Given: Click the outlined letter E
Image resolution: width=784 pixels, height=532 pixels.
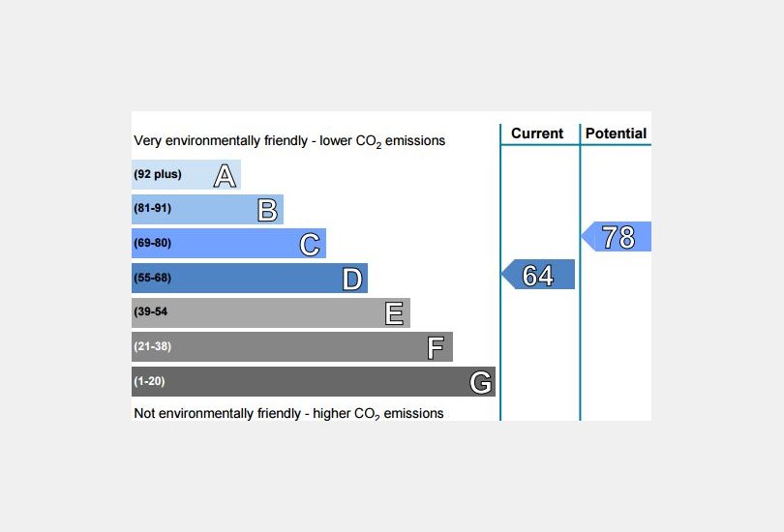Looking at the screenshot, I should [x=394, y=313].
